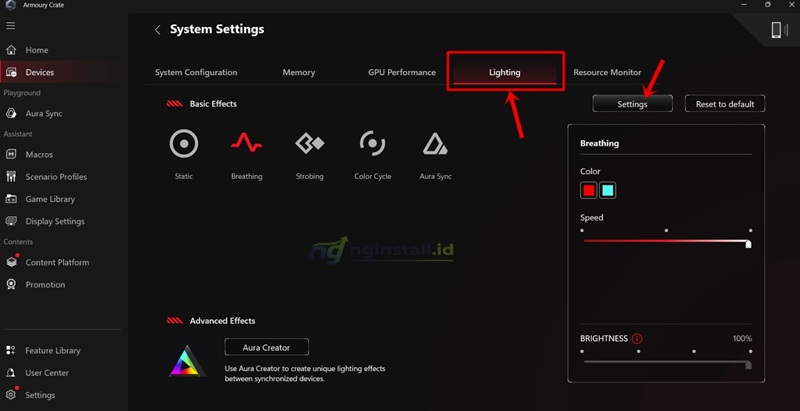Select the Static lighting effect
The width and height of the screenshot is (800, 411).
184,143
